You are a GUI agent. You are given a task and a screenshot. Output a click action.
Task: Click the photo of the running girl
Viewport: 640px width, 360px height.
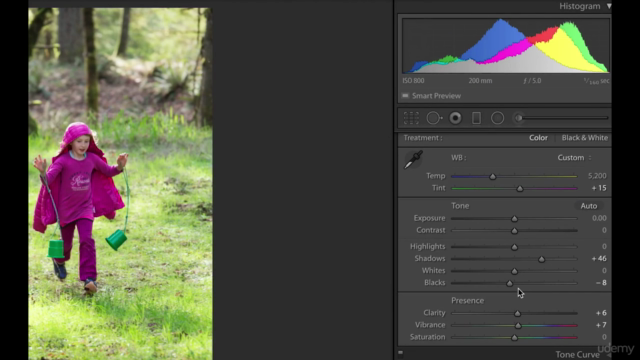coord(120,184)
